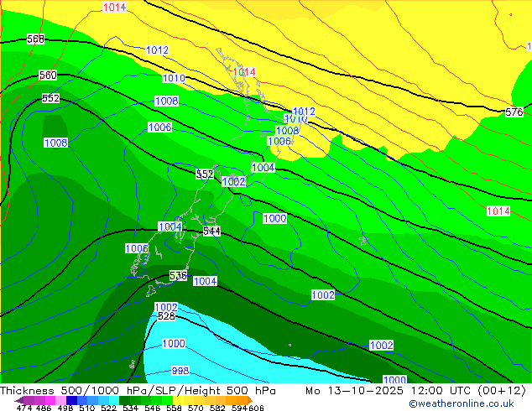Click the blue 1012 label above the 1010 near the North Island
This screenshot has height=411, width=532.
tap(304, 112)
